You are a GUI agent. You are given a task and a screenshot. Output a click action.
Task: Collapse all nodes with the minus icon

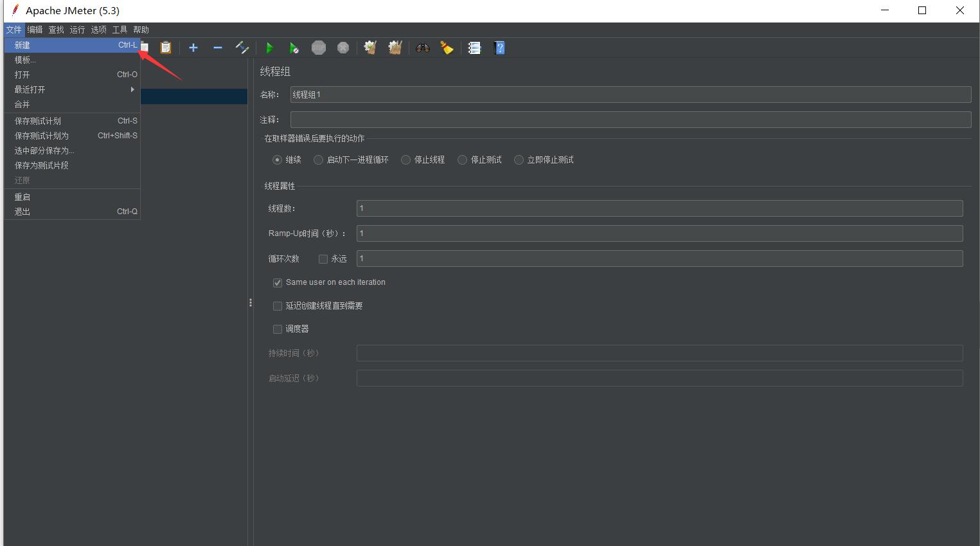218,48
